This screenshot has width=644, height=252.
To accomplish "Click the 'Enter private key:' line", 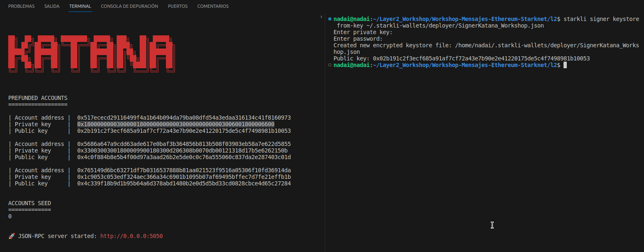I will [x=363, y=32].
